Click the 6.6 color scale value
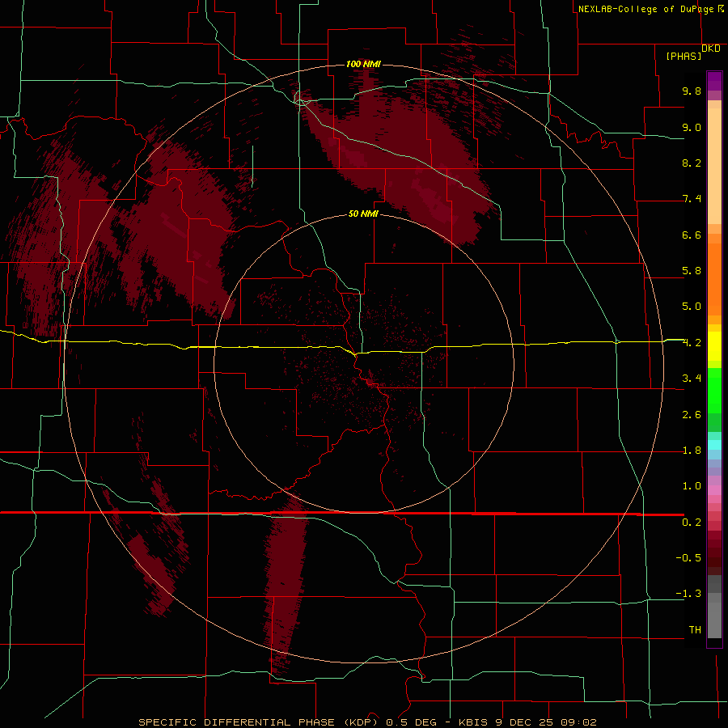 coord(692,235)
